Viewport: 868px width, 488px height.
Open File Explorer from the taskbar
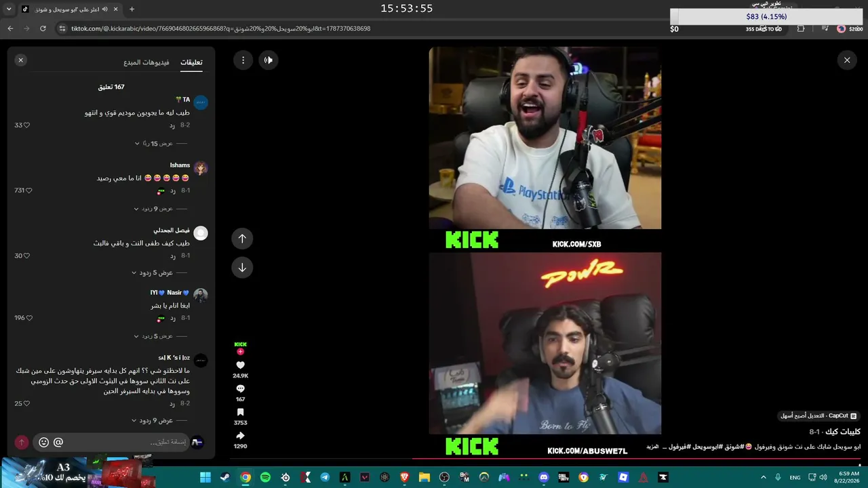coord(425,477)
